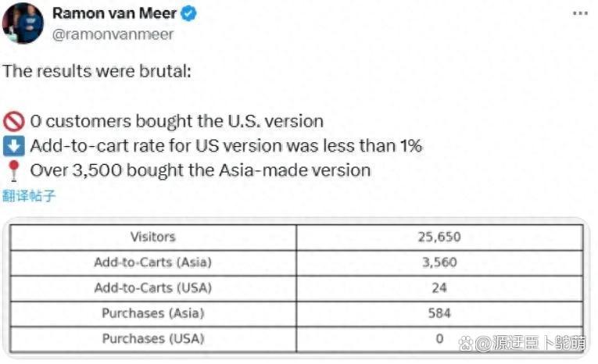Click the blue verified badge icon
598x364 pixels.
(x=188, y=14)
